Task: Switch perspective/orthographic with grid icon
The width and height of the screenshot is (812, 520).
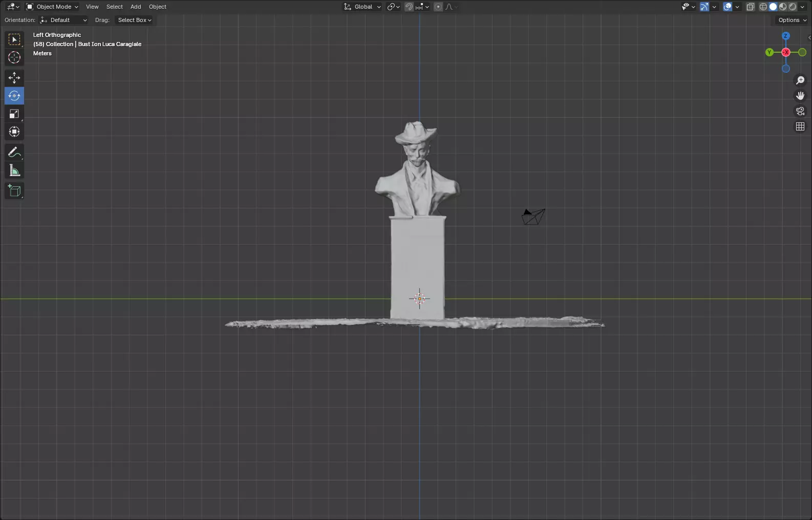Action: tap(800, 126)
